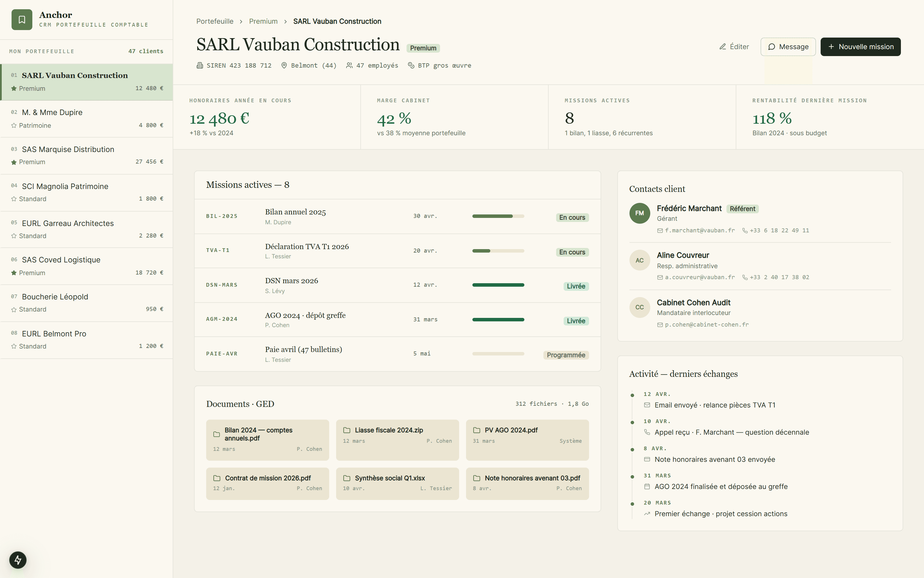Click the star icon on SAS Marquise Distribution

tap(14, 162)
